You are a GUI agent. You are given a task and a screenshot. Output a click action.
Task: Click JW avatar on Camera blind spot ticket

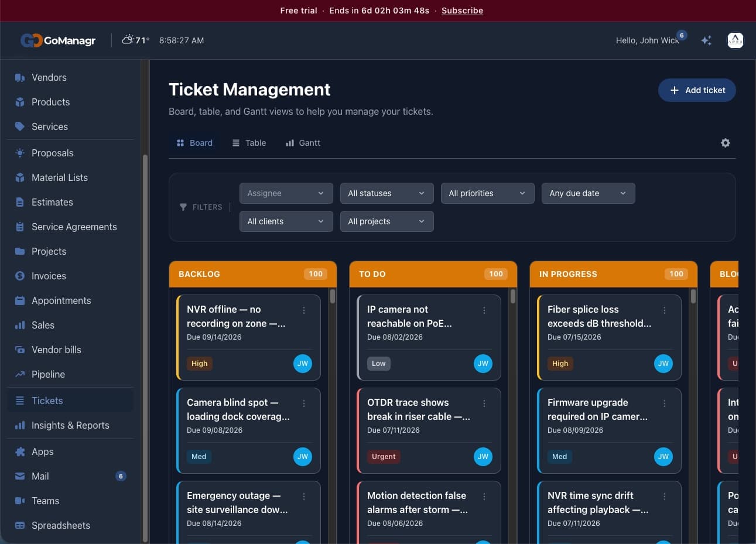point(303,457)
